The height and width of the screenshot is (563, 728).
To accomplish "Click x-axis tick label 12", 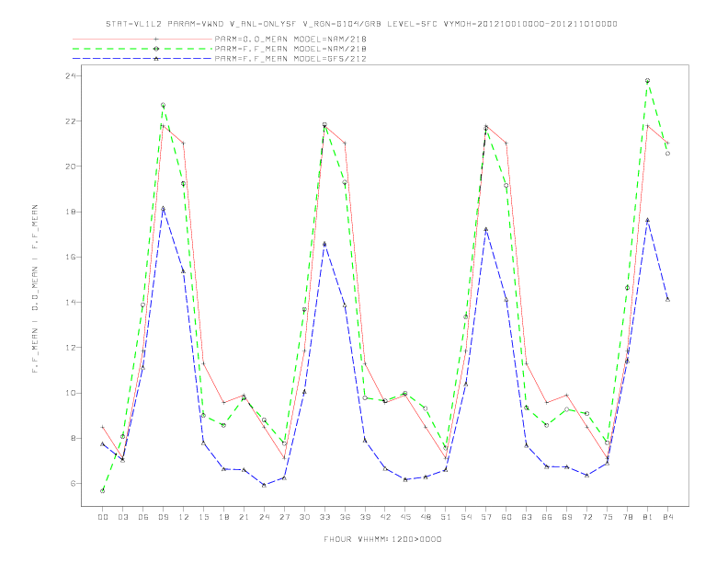I will 184,517.
